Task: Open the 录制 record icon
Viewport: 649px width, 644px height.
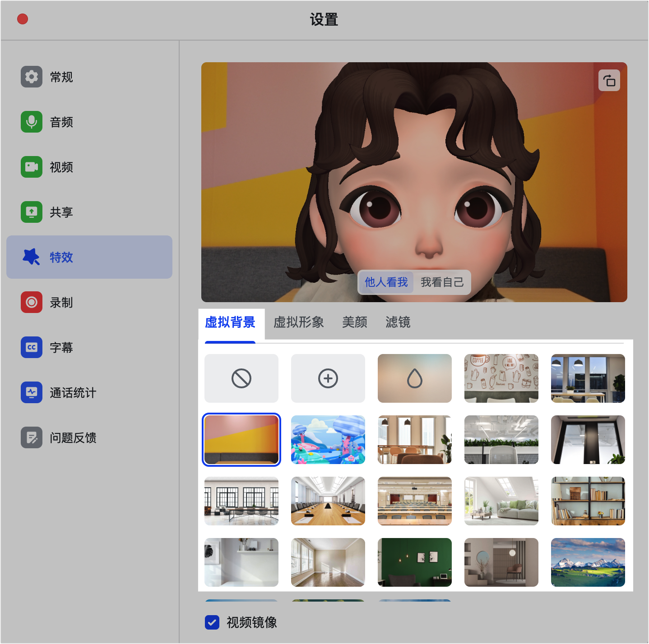Action: pos(32,302)
